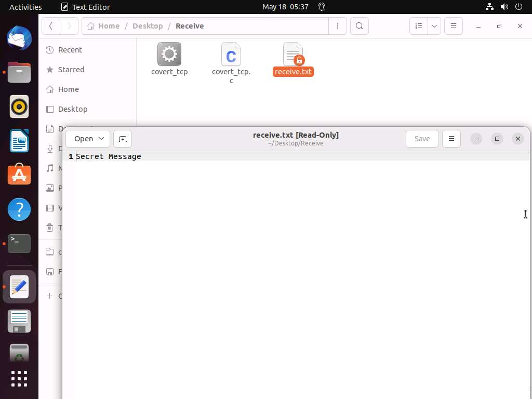Go to Starred in the sidebar
The height and width of the screenshot is (399, 532).
coord(71,70)
